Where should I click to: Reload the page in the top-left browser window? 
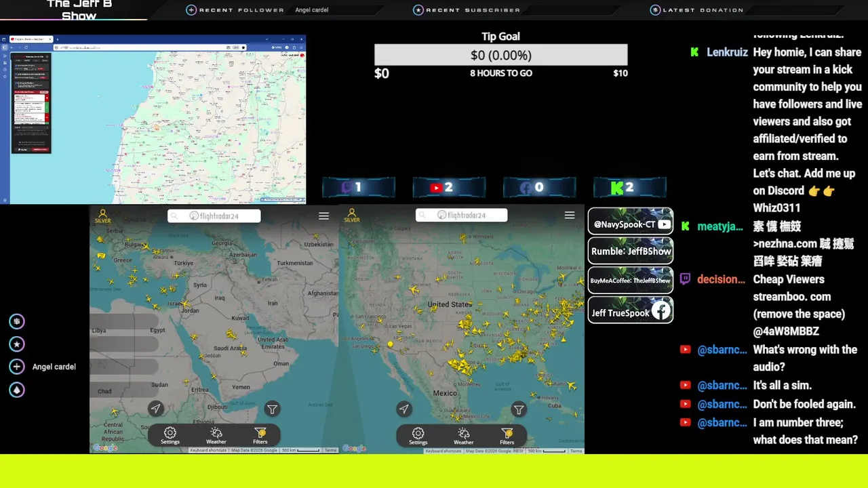tap(26, 47)
